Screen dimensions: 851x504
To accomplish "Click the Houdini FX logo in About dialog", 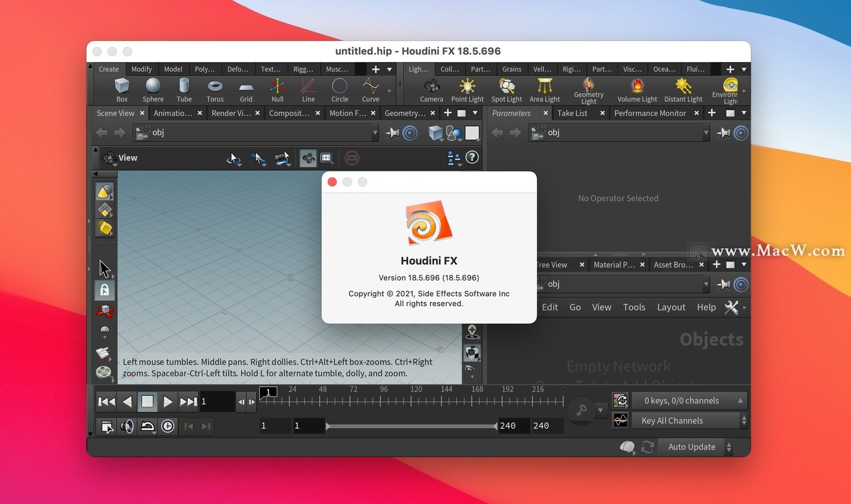I will pos(429,222).
